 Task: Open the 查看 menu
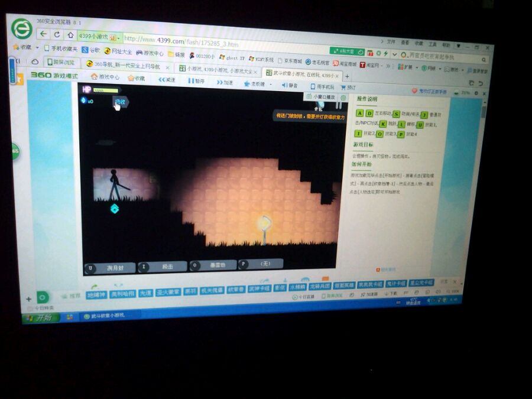[405, 43]
